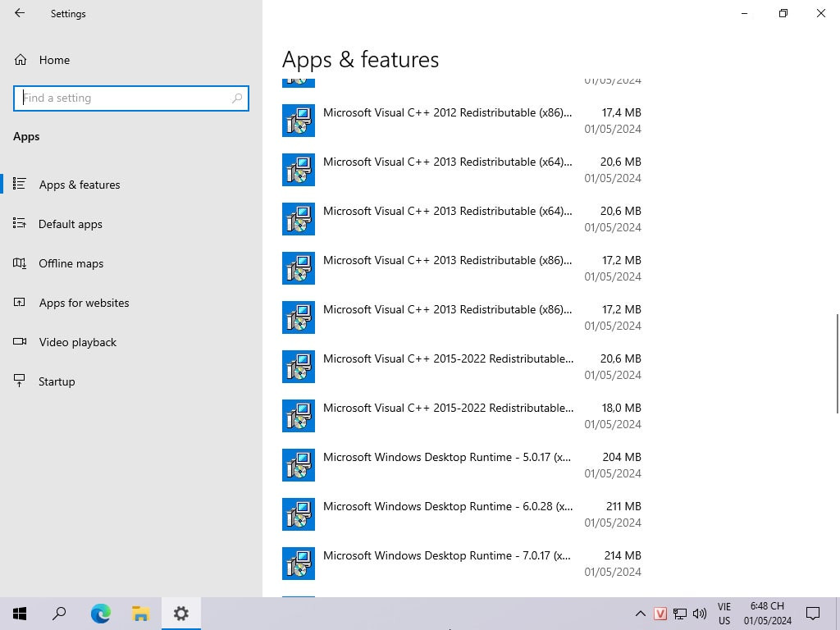This screenshot has width=840, height=630.
Task: Open the Windows Start menu
Action: coord(20,613)
